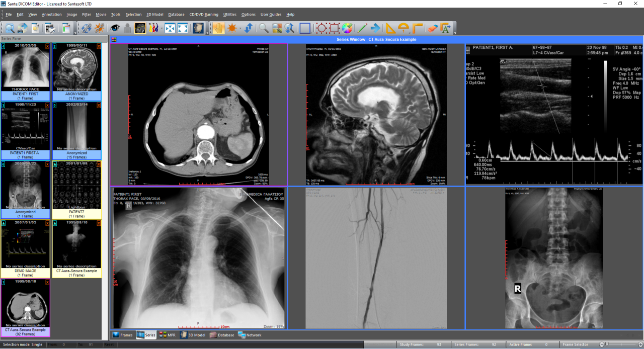Open the Database tab at bottom
This screenshot has height=349, width=644.
(222, 334)
